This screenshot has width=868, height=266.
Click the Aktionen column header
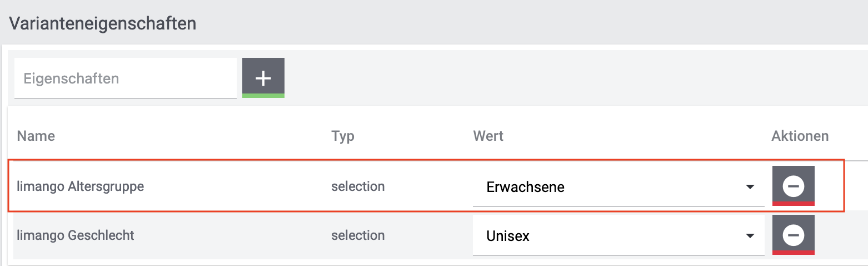pyautogui.click(x=800, y=136)
